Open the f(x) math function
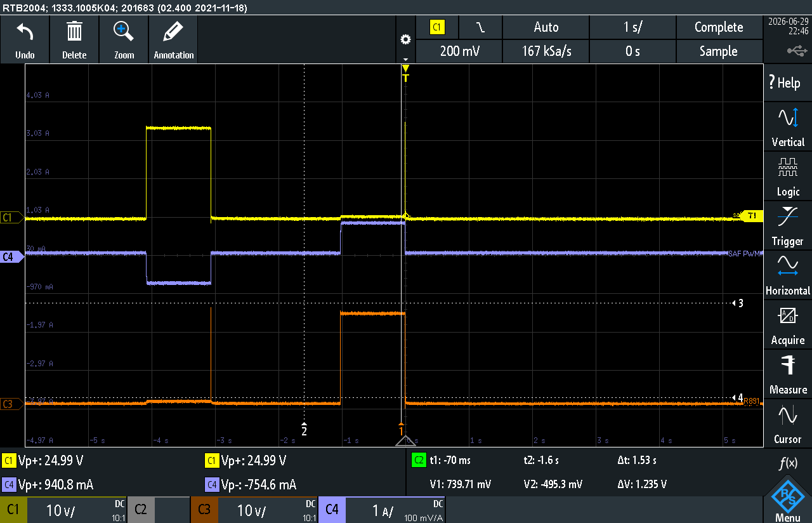 (788, 464)
